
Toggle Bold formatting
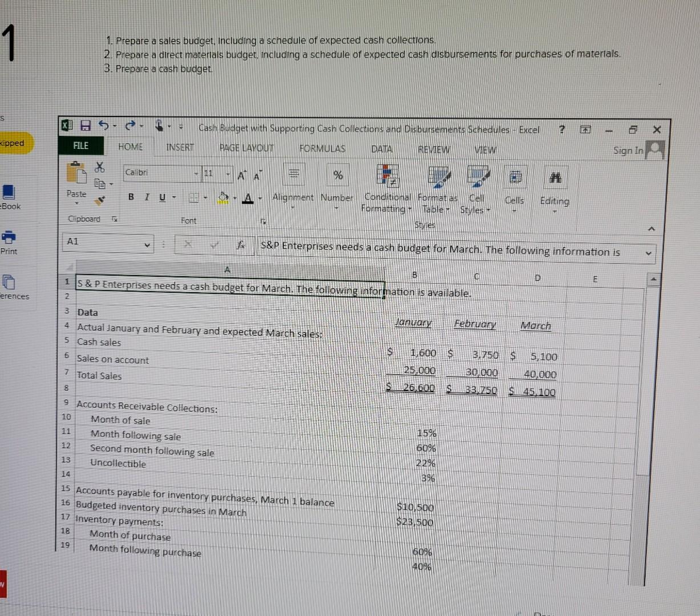point(131,196)
